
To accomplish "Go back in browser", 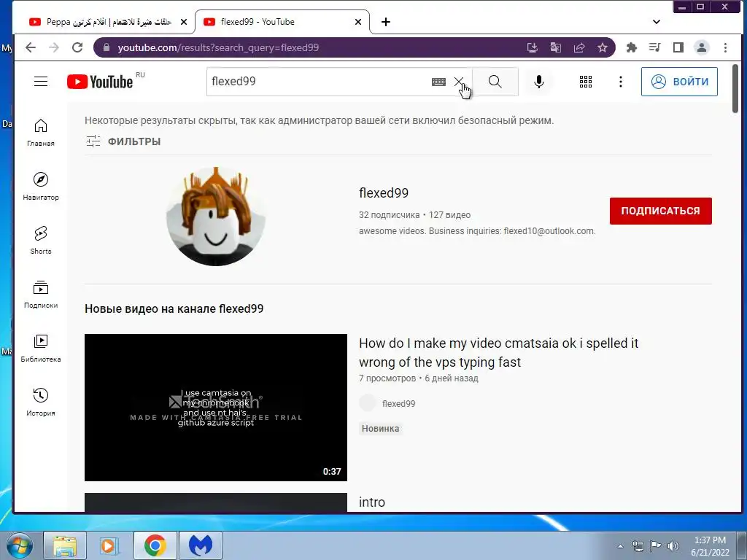I will point(31,47).
